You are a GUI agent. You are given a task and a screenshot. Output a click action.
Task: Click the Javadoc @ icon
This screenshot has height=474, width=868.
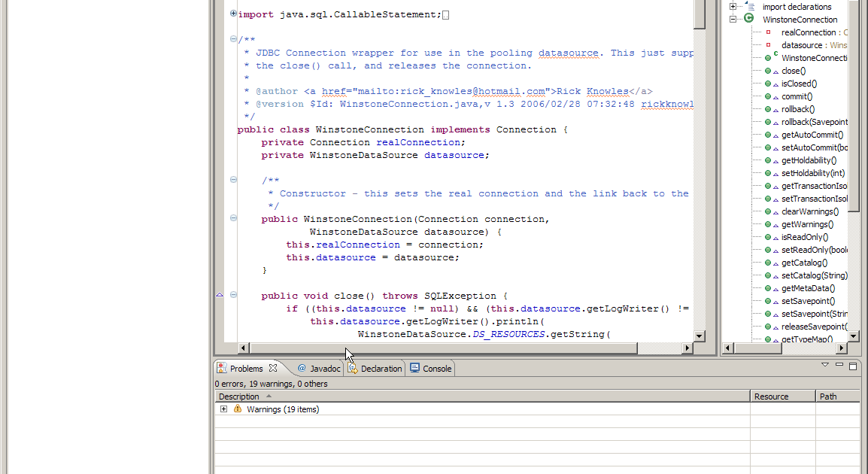coord(302,368)
